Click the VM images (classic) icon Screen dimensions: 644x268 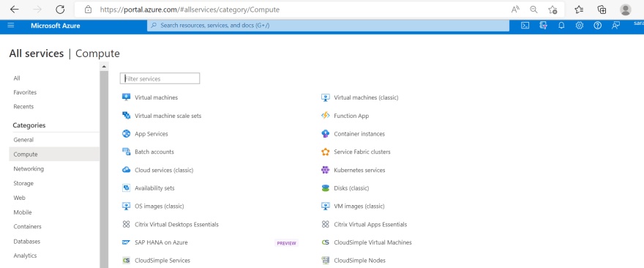[x=325, y=206]
